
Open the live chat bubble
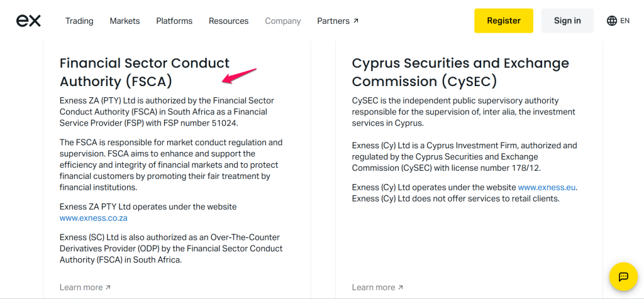point(623,276)
